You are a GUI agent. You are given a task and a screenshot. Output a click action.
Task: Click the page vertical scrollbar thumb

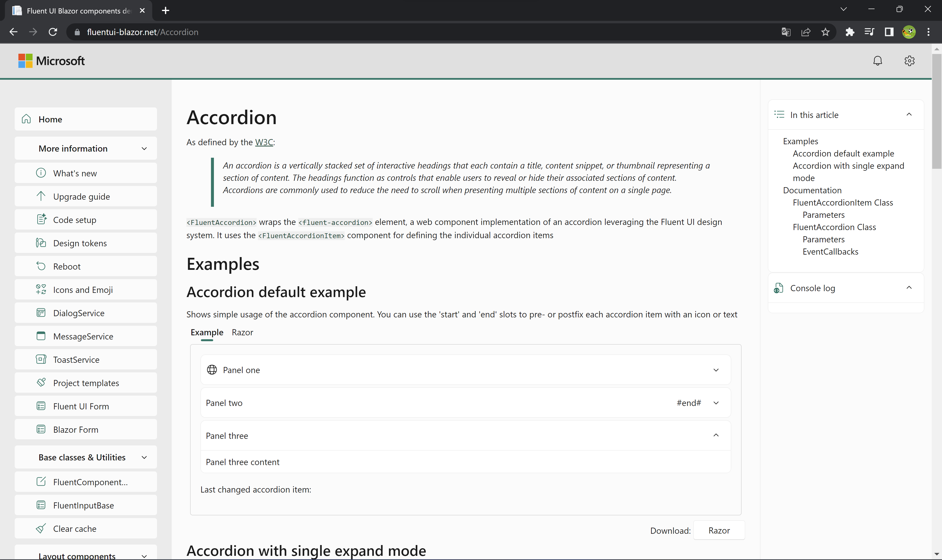(x=936, y=111)
